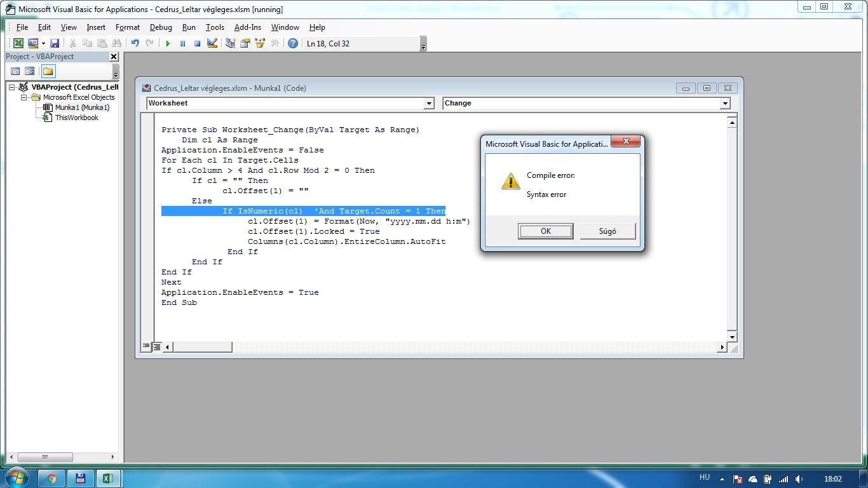This screenshot has width=868, height=488.
Task: Click the Paste clipboard icon
Action: (x=102, y=43)
